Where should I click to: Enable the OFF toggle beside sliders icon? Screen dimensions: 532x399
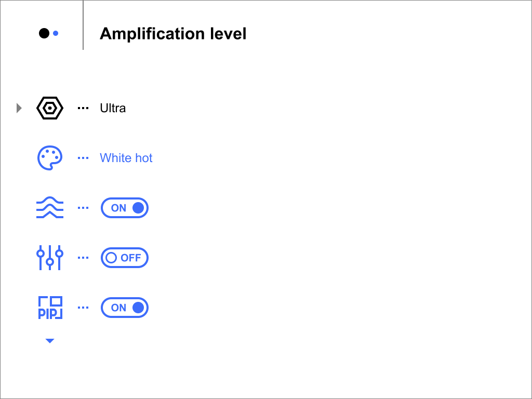point(125,258)
